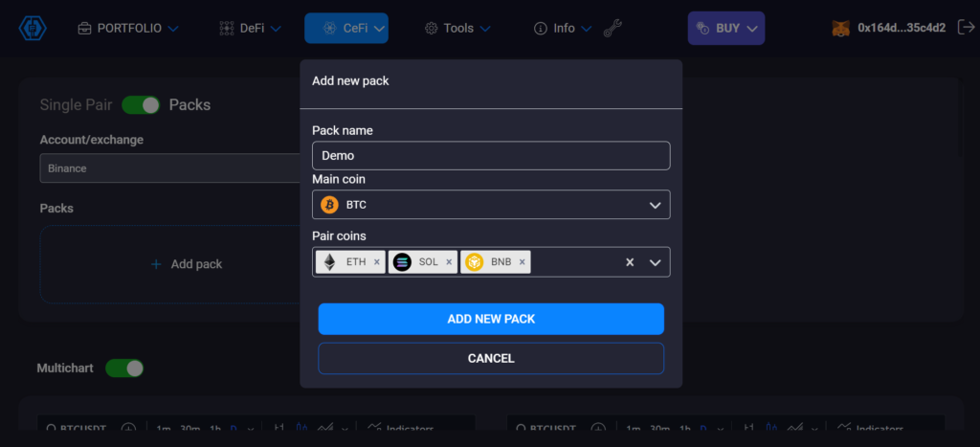Toggle the Single Pair / Packs switch
The image size is (980, 447).
point(140,104)
